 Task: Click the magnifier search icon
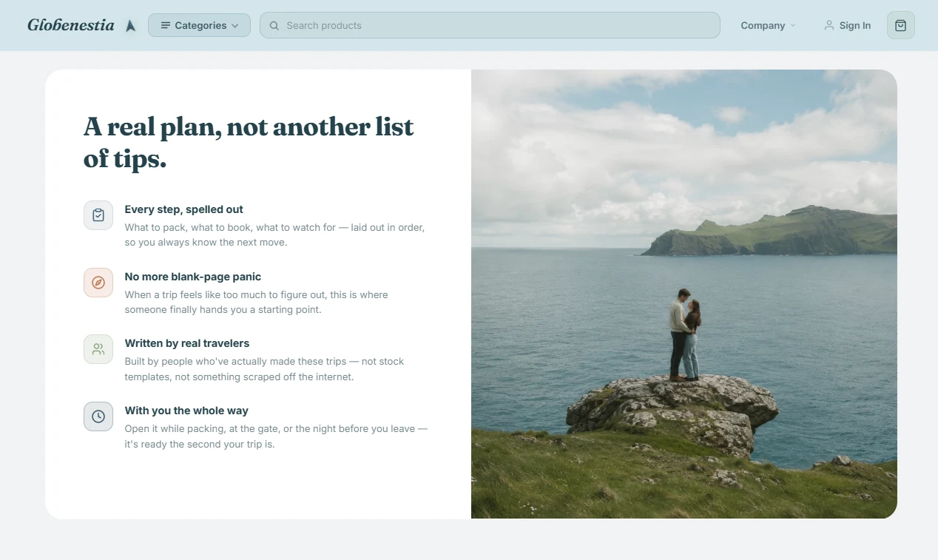coord(274,26)
